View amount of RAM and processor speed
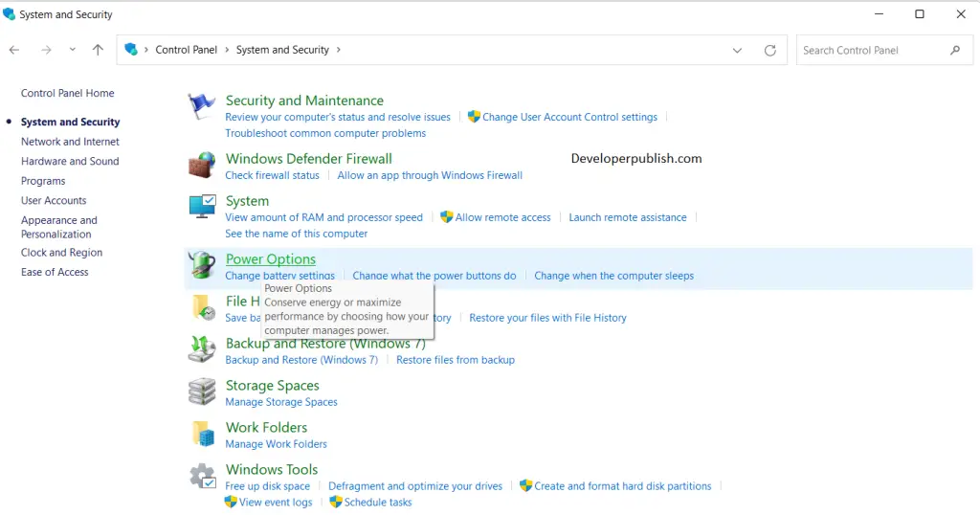 (323, 217)
